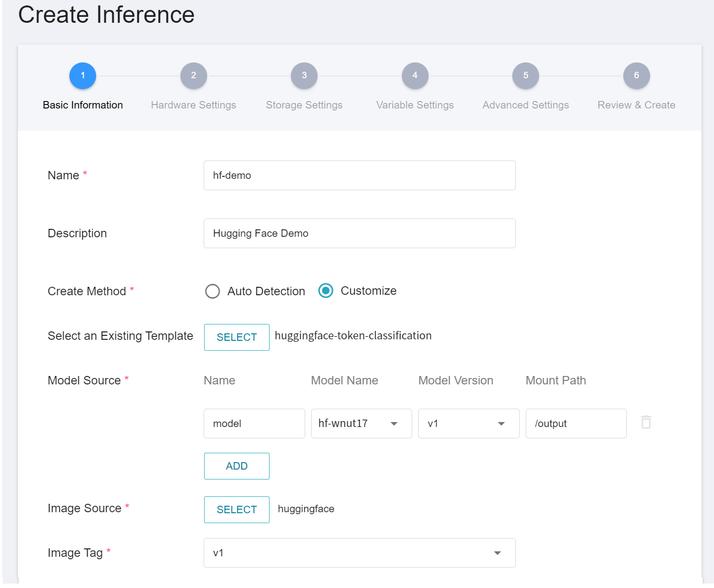Open the Basic Information step label
Viewport: 714px width, 588px height.
click(x=83, y=105)
